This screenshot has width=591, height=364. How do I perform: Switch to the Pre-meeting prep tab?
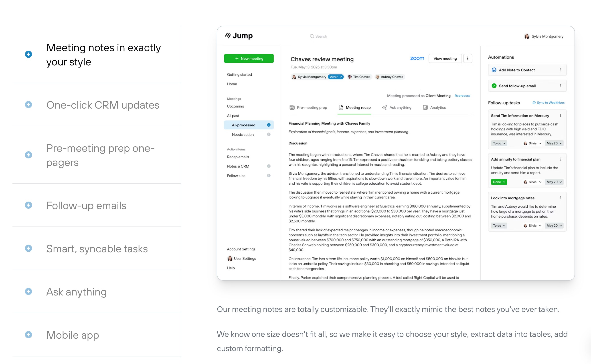point(308,108)
